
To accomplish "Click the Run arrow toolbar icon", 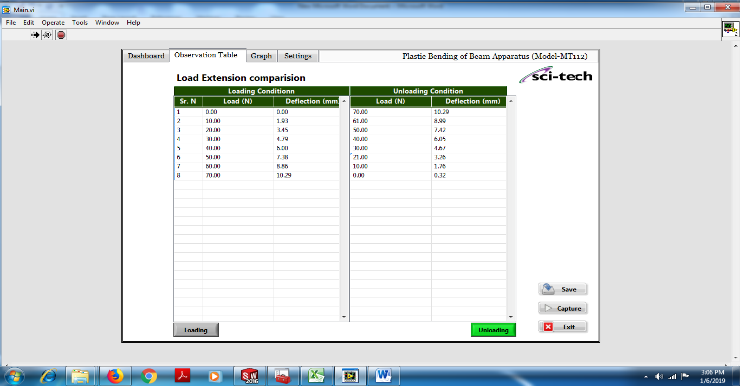I will point(35,35).
